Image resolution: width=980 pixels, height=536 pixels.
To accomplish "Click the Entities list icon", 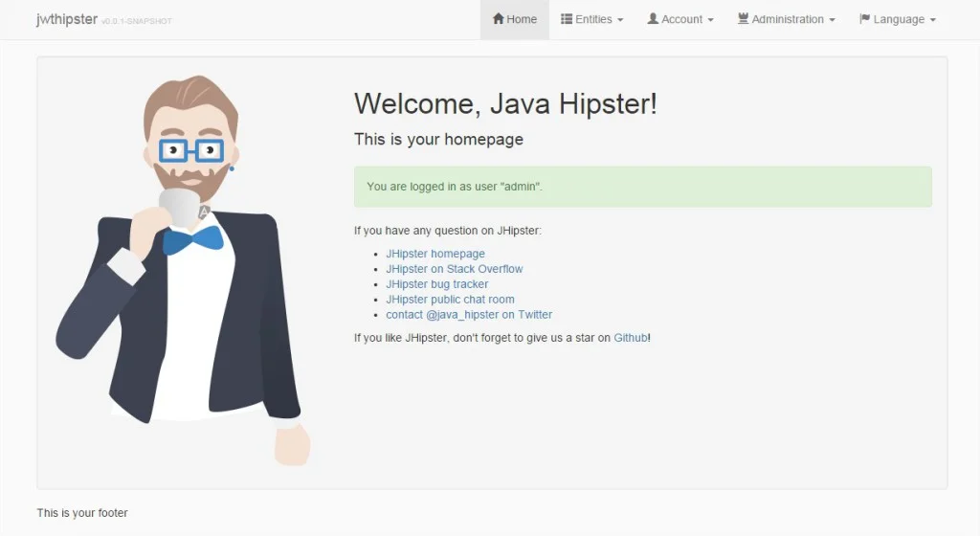I will click(x=567, y=19).
